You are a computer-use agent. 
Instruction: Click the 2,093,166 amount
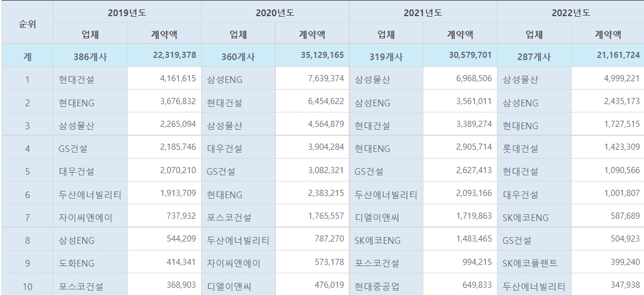[x=460, y=193]
